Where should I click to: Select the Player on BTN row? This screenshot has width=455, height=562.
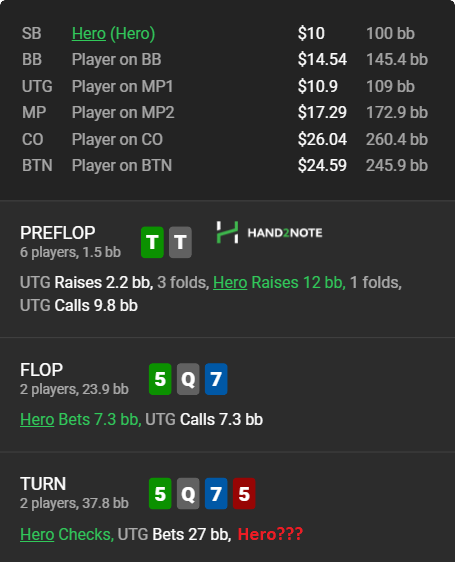tap(225, 166)
